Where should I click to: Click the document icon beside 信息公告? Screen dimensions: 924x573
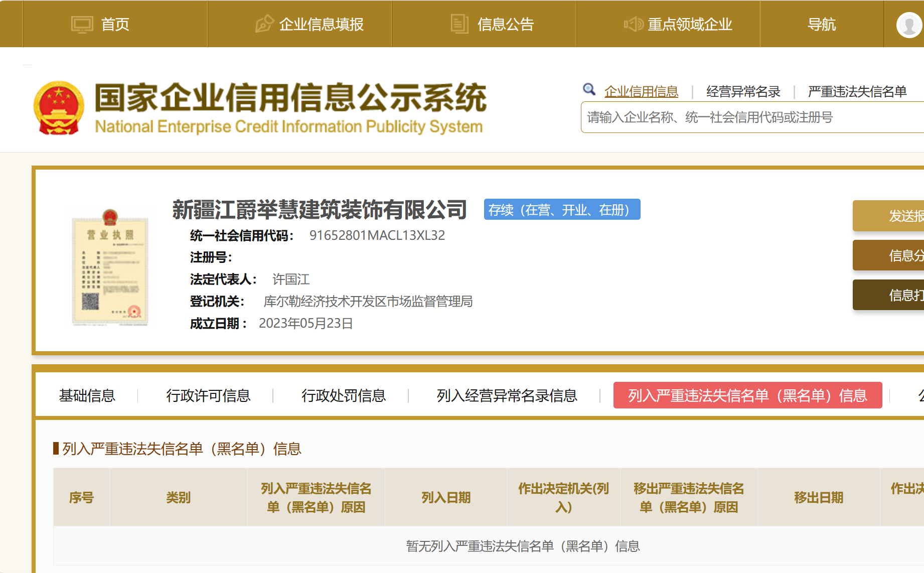pos(459,24)
